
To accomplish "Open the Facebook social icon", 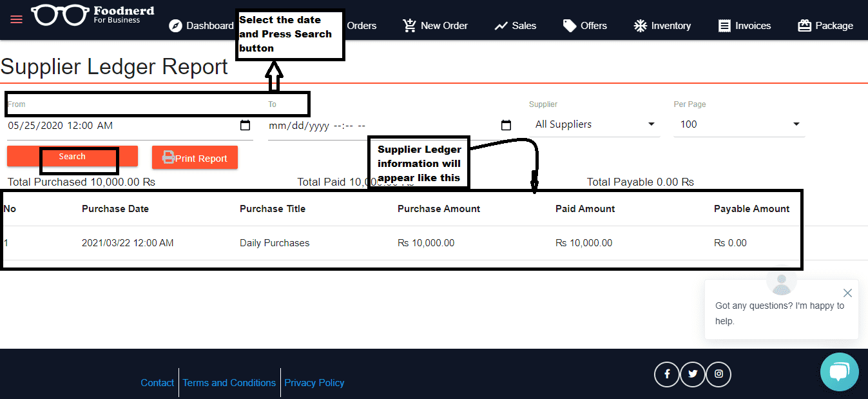I will point(667,374).
